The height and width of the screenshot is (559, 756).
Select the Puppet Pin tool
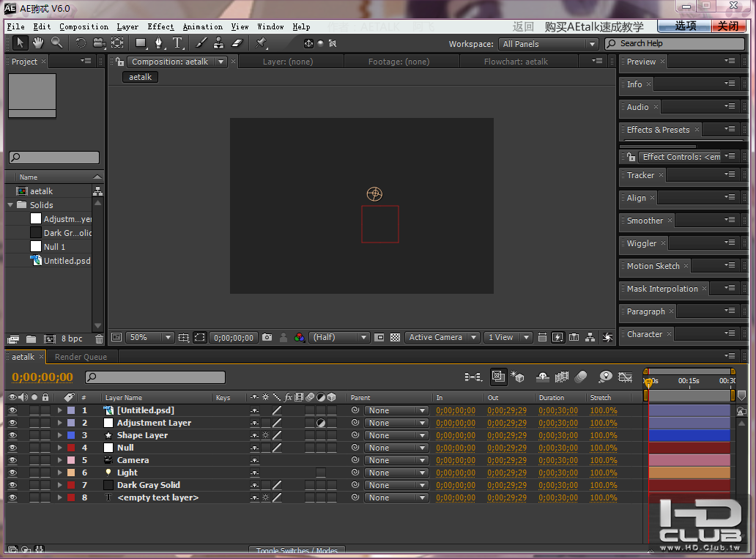261,43
